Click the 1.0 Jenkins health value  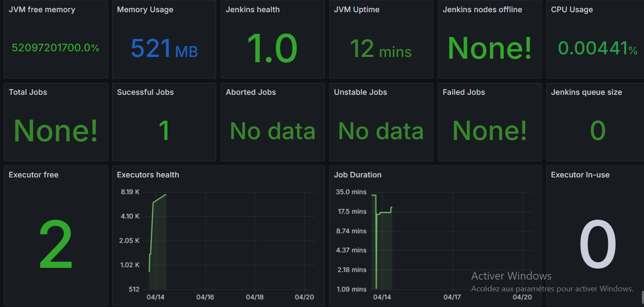(272, 49)
